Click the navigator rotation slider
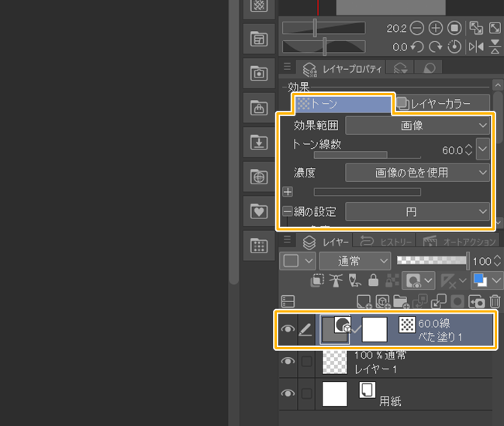Viewport: 504px width, 426px height. (x=323, y=47)
